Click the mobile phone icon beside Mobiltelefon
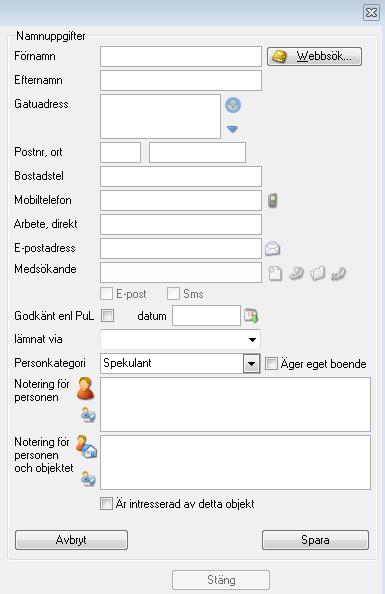The image size is (385, 594). pos(272,200)
